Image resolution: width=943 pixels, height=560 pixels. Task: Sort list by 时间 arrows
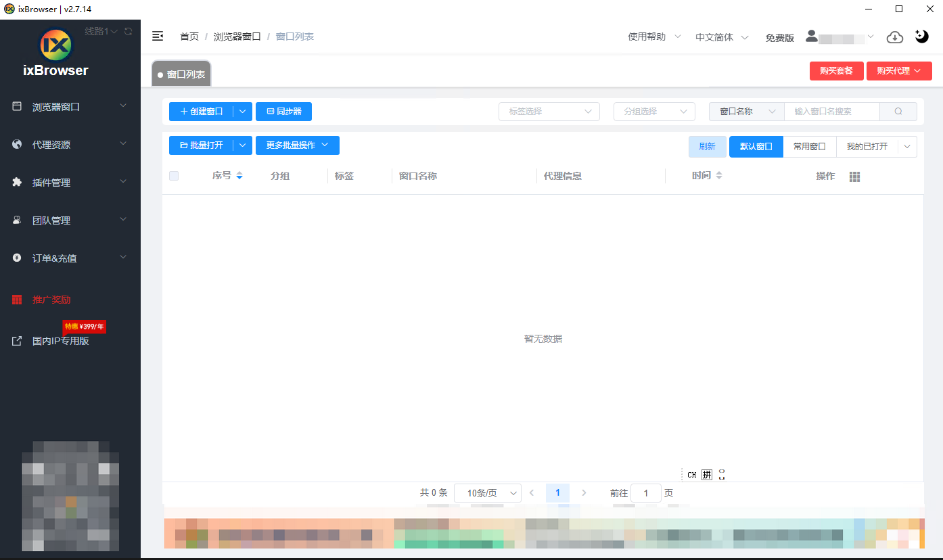[719, 176]
